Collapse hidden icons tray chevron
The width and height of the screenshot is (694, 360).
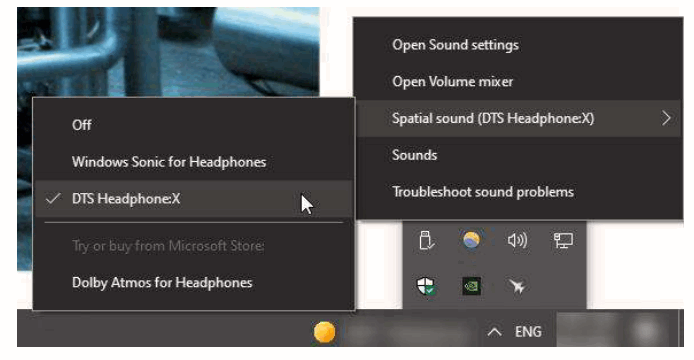pyautogui.click(x=494, y=332)
